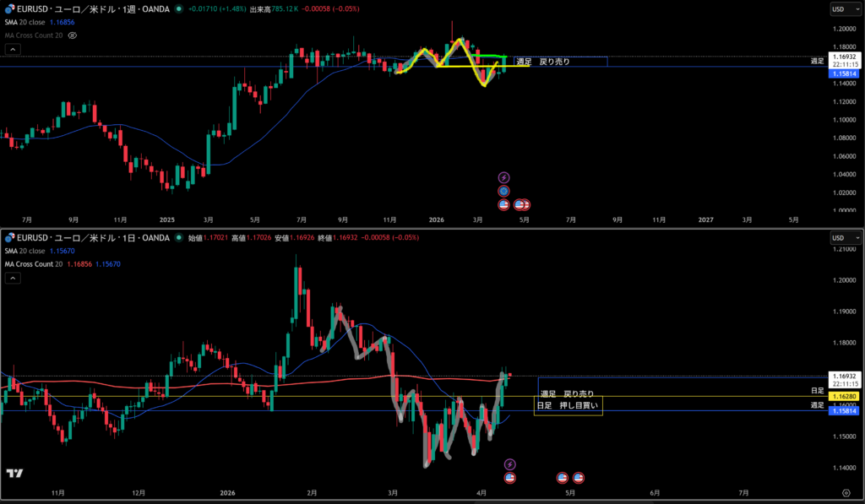Click the purple lightning marker in daily chart

click(509, 464)
